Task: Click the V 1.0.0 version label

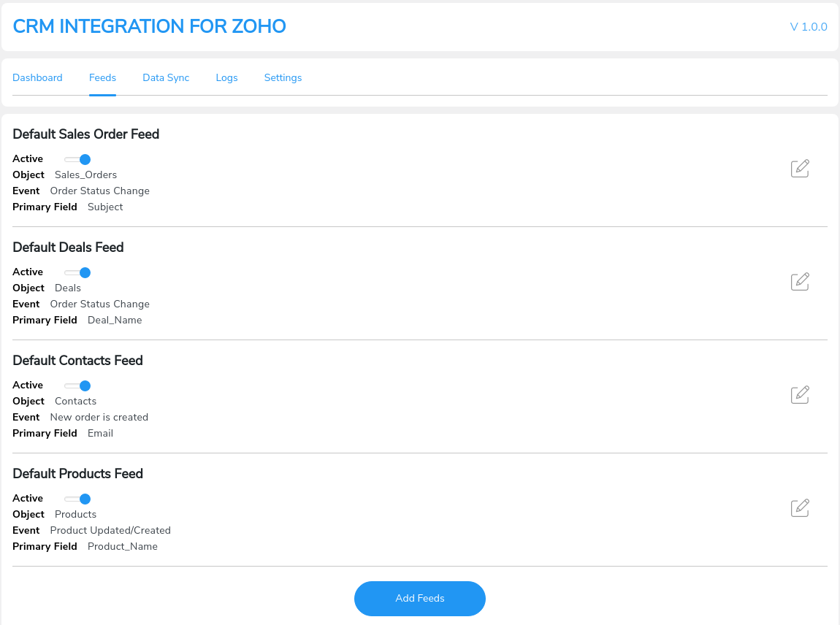Action: [809, 27]
